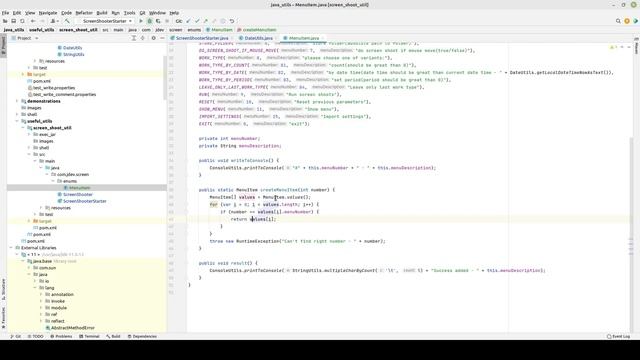Click the yellow warnings indicator in editor
Image resolution: width=640 pixels, height=360 pixels.
(612, 47)
